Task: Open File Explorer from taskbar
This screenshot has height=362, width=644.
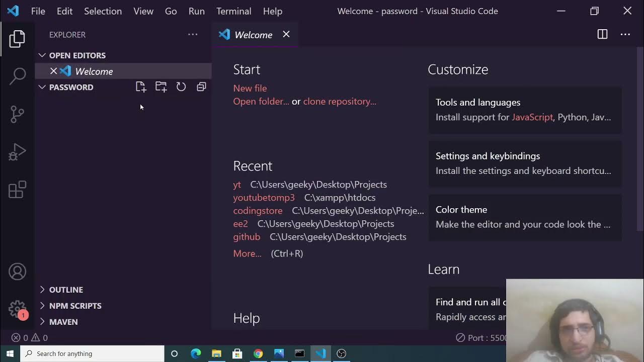Action: coord(216,353)
